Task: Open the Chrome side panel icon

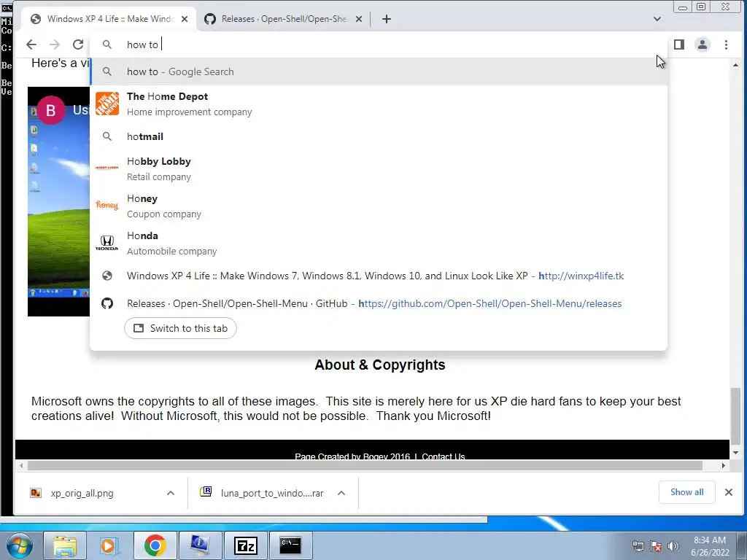Action: [679, 44]
